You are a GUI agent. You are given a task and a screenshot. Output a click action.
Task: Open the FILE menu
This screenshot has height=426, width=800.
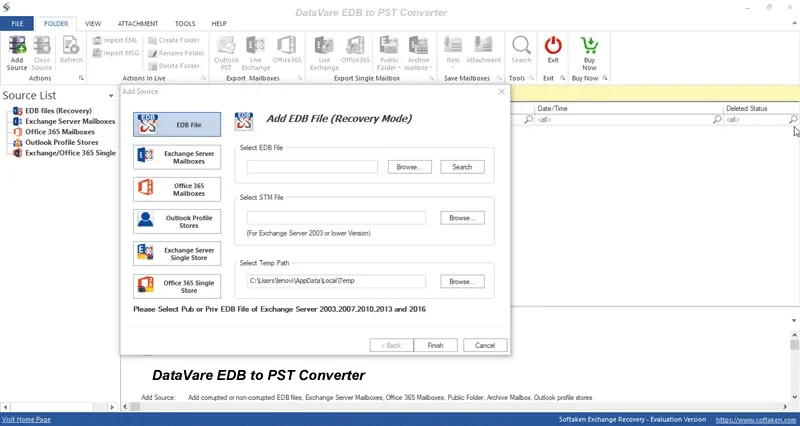[x=17, y=23]
